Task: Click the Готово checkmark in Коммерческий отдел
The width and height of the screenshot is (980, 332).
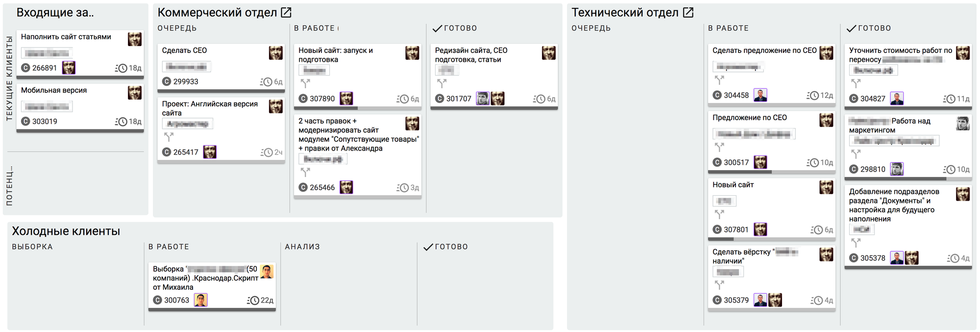Action: click(437, 28)
